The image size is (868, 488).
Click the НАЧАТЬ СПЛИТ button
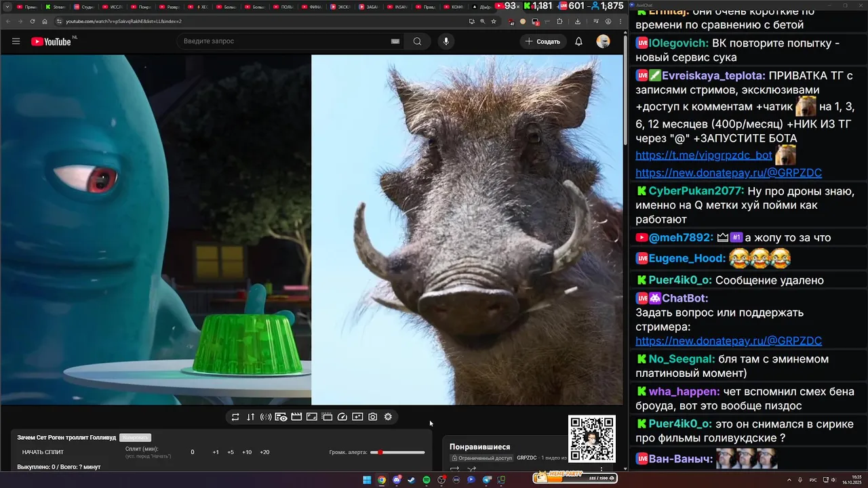pyautogui.click(x=43, y=452)
